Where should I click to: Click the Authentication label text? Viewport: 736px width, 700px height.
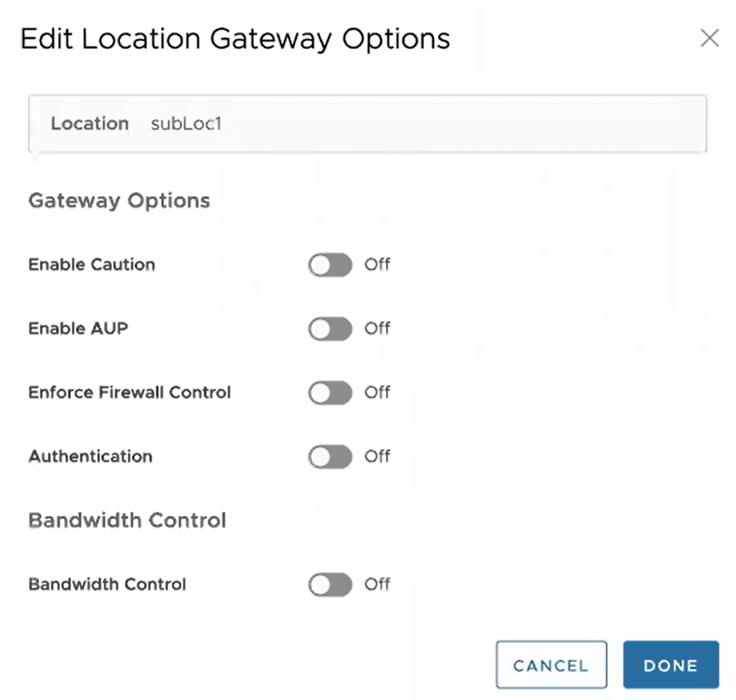[x=90, y=457]
